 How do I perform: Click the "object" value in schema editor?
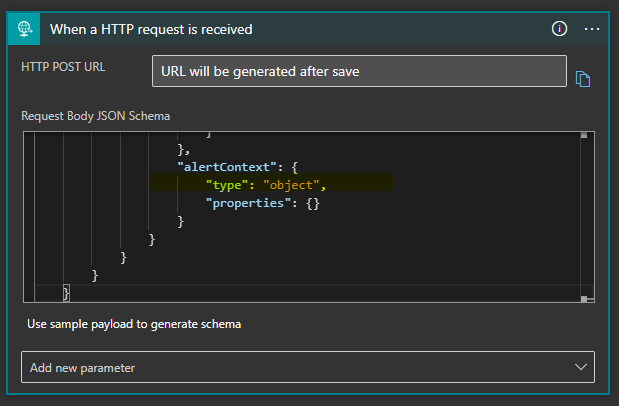click(x=291, y=185)
